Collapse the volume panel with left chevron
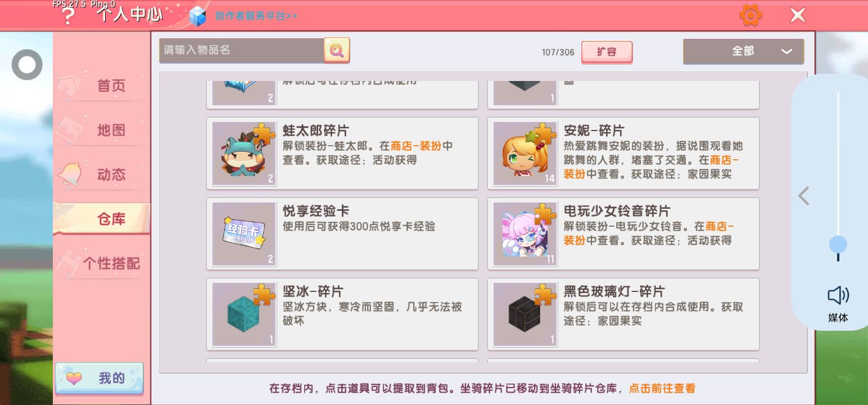 click(804, 196)
